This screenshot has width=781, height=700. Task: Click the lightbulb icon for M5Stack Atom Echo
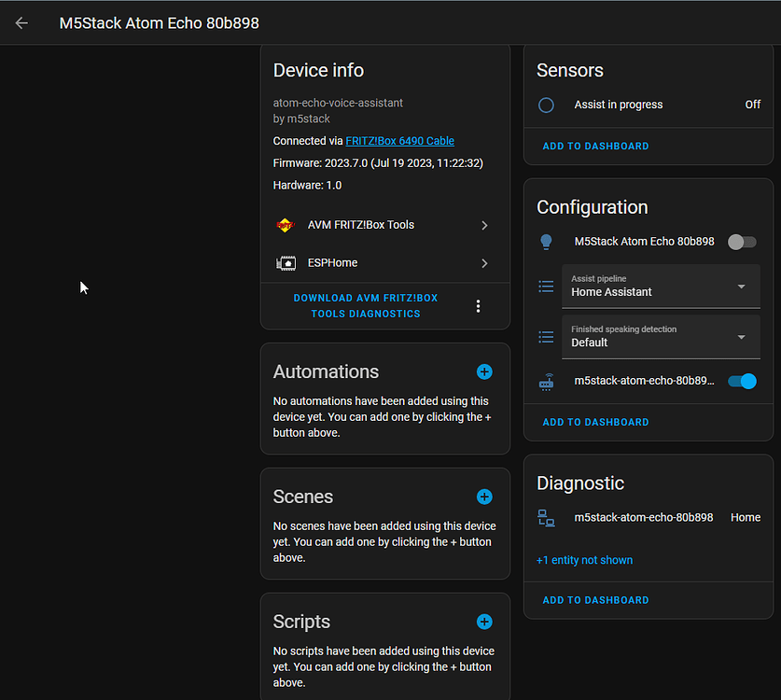pos(546,242)
